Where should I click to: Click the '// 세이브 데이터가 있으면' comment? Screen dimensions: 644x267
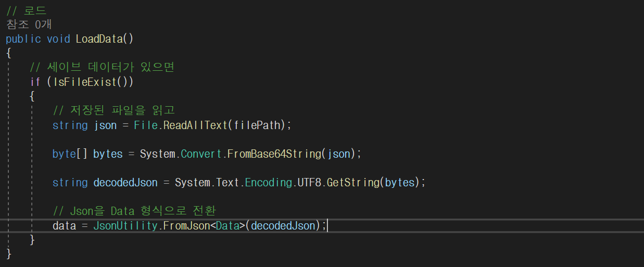[102, 67]
